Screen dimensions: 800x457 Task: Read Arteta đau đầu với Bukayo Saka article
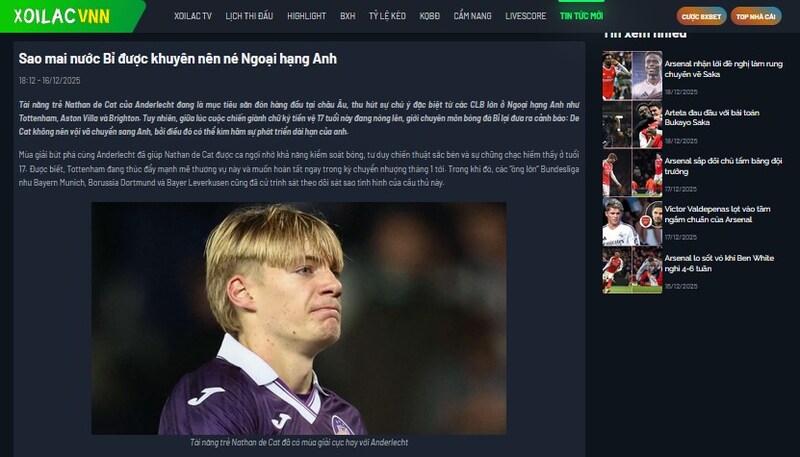(712, 117)
